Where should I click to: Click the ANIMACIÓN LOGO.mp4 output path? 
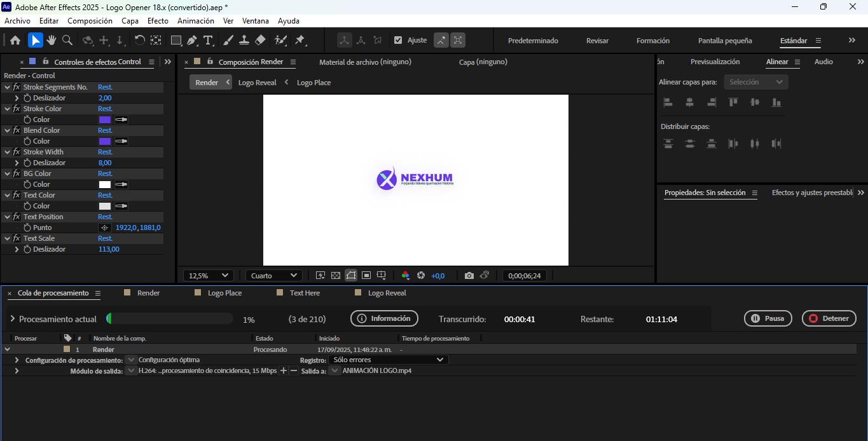tap(376, 371)
